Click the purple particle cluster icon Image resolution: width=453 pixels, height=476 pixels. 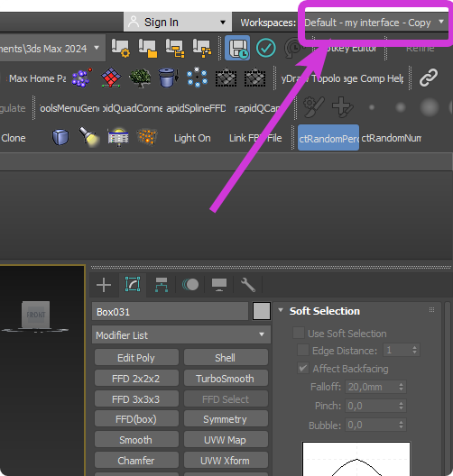coord(81,78)
